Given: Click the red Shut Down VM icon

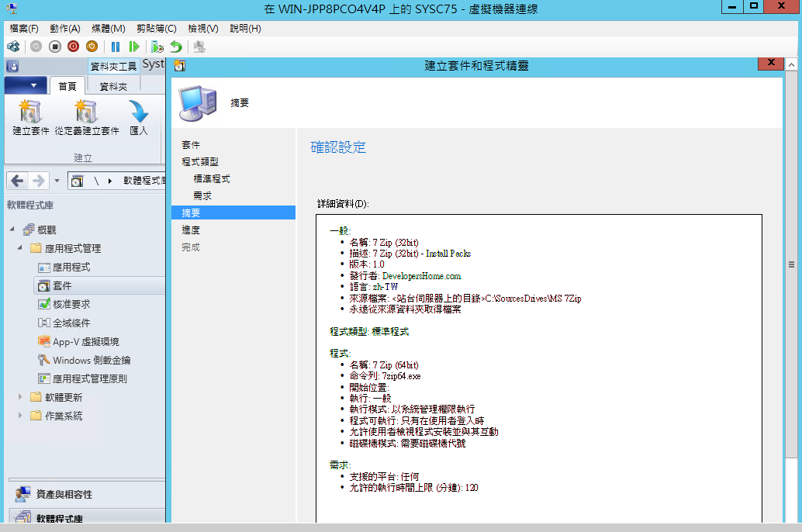Looking at the screenshot, I should (x=73, y=47).
